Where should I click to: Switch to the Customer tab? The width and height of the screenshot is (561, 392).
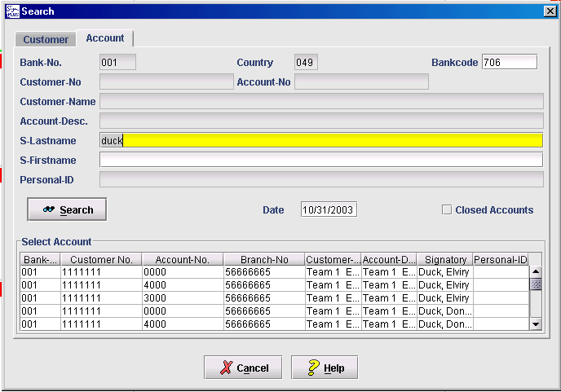click(46, 39)
